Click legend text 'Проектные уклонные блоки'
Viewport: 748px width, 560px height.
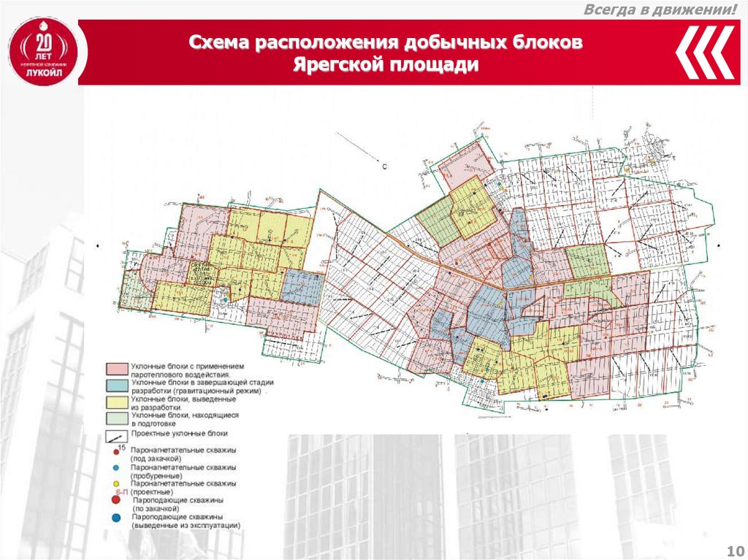click(x=180, y=434)
